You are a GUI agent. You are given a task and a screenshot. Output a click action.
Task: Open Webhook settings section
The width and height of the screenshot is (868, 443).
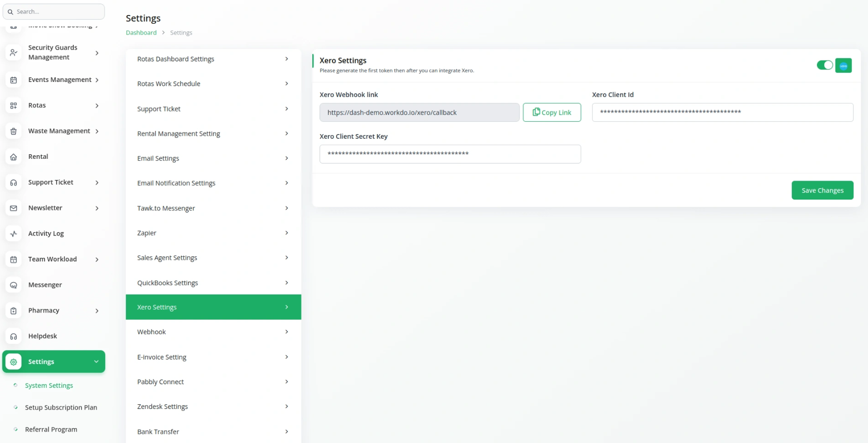[x=213, y=332]
